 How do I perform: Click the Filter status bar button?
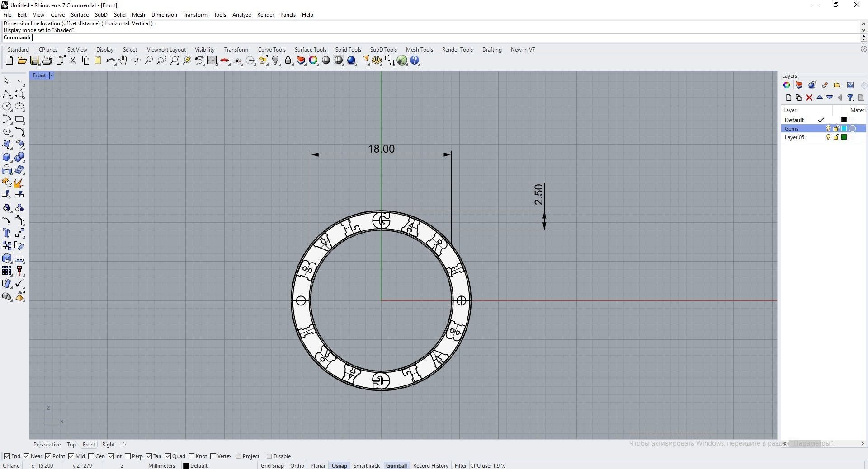tap(460, 465)
